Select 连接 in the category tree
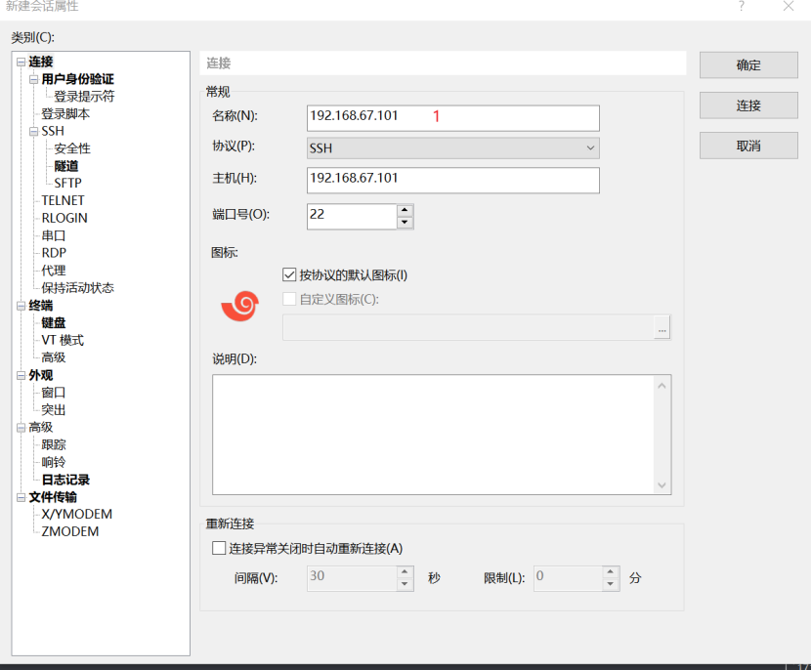Image resolution: width=812 pixels, height=670 pixels. pos(41,63)
